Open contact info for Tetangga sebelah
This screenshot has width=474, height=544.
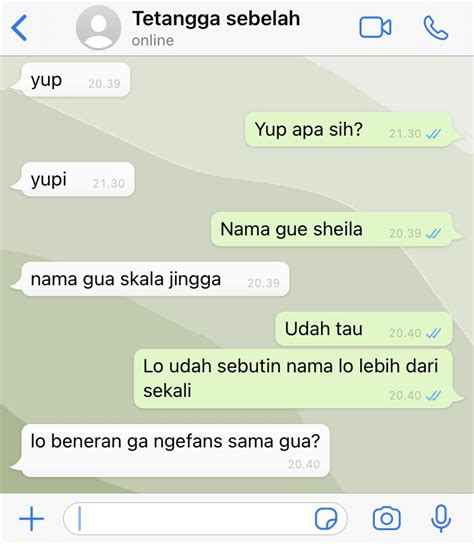[x=216, y=18]
